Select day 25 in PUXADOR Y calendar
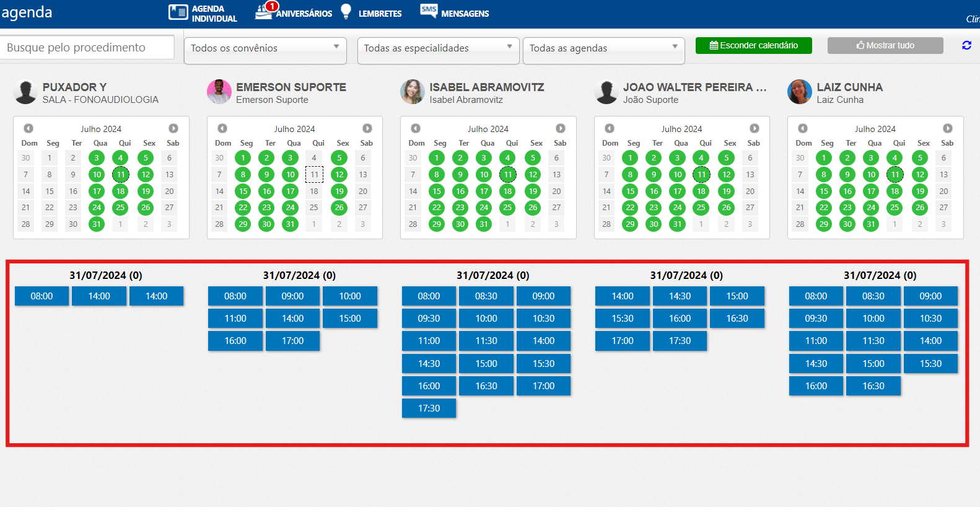Viewport: 980px width, 507px height. pyautogui.click(x=121, y=208)
